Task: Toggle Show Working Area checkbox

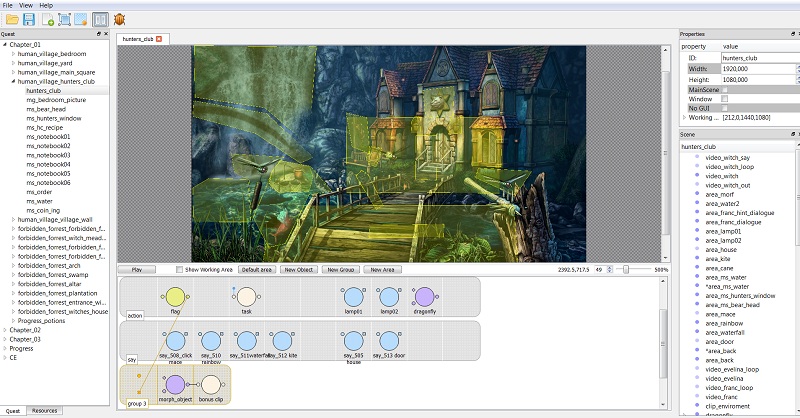Action: click(179, 269)
